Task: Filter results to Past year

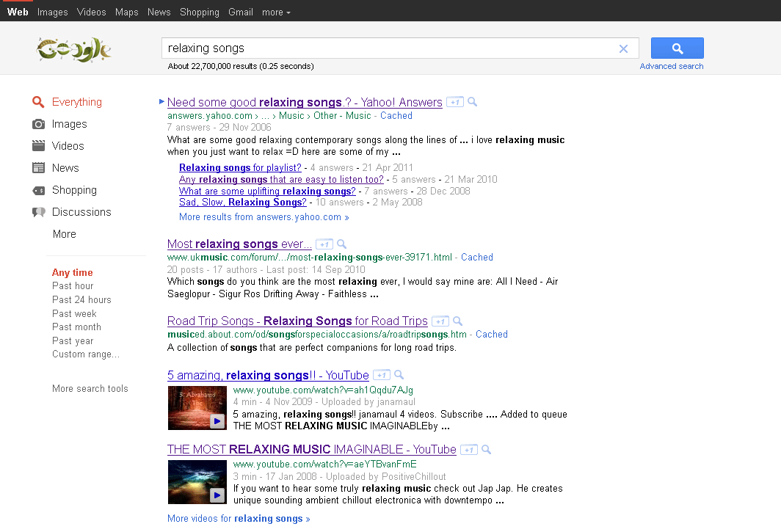Action: tap(73, 341)
